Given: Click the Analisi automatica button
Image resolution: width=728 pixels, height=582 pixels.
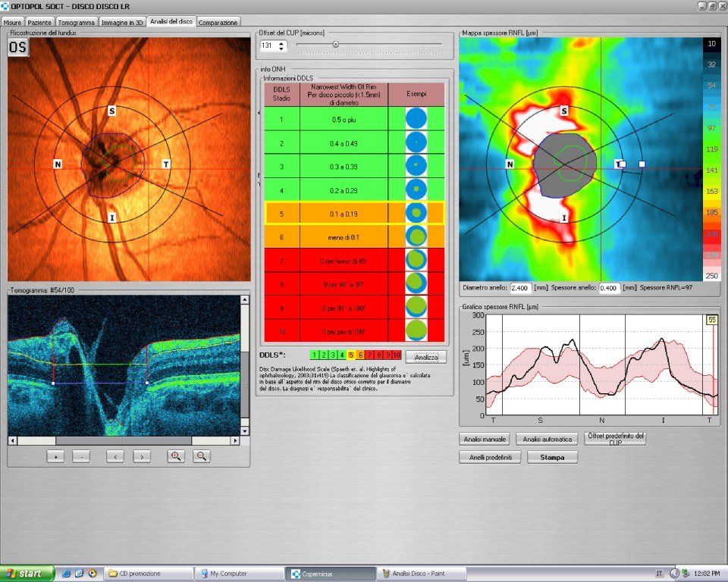Looking at the screenshot, I should click(547, 439).
